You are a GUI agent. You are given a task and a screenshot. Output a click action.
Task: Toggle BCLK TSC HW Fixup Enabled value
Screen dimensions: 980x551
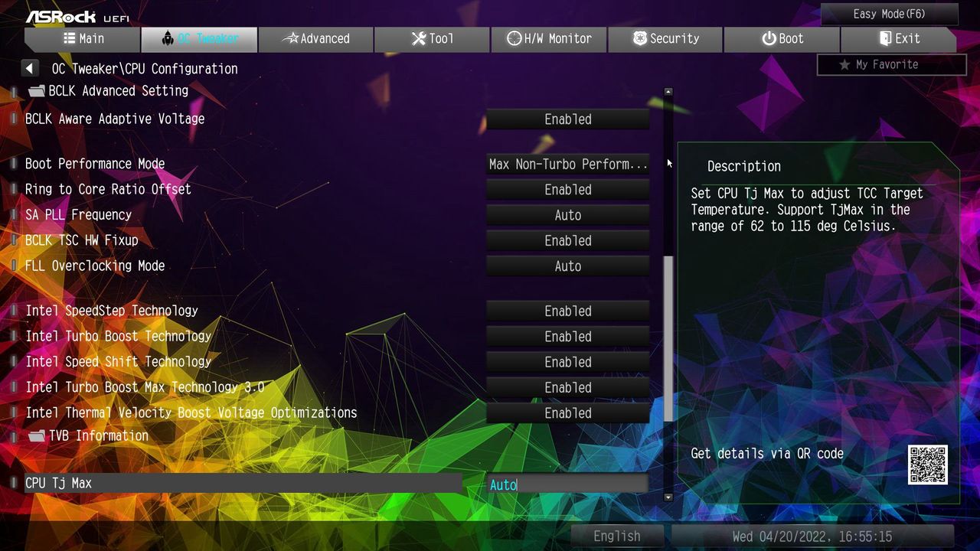point(568,240)
